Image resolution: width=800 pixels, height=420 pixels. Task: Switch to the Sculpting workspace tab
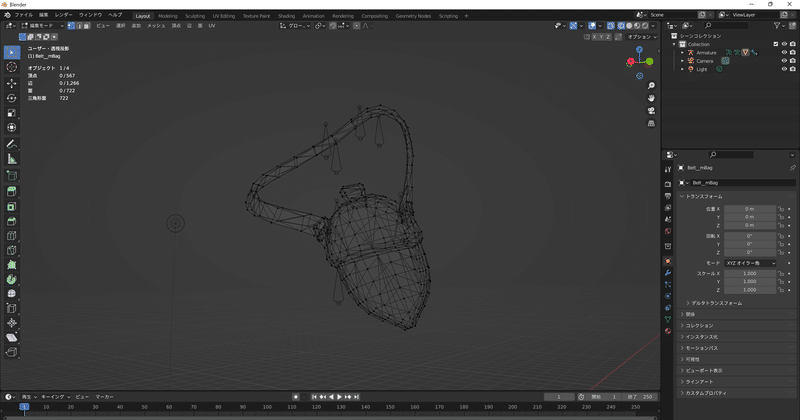(195, 16)
